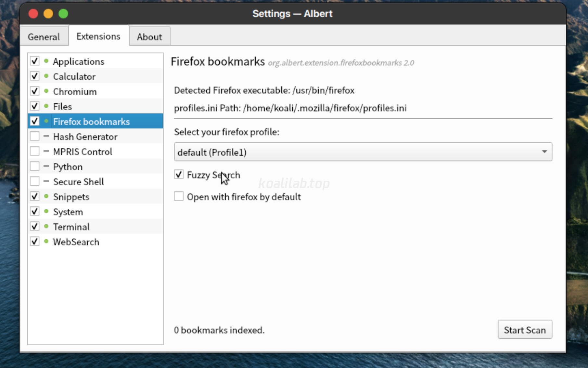The width and height of the screenshot is (588, 368).
Task: Open the About tab
Action: (x=149, y=37)
